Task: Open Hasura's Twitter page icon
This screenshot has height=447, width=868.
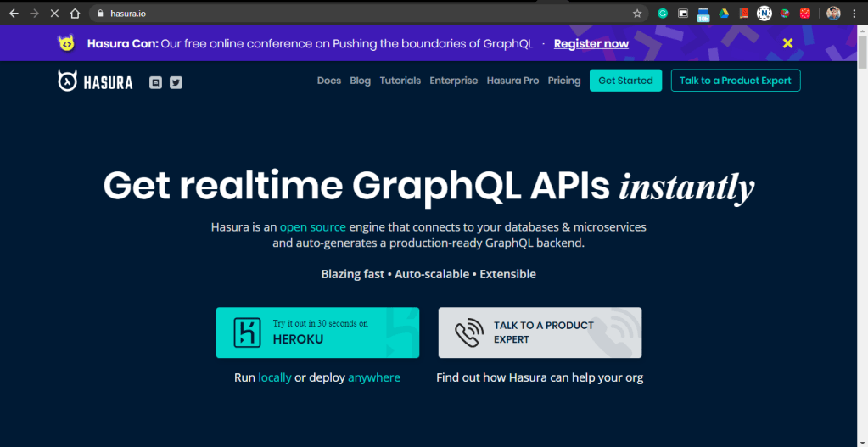Action: [176, 82]
